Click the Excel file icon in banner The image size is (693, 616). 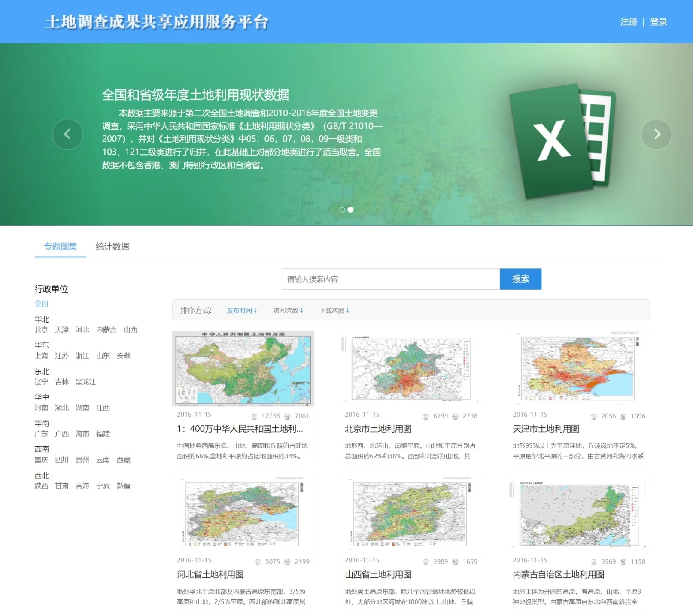click(x=562, y=142)
